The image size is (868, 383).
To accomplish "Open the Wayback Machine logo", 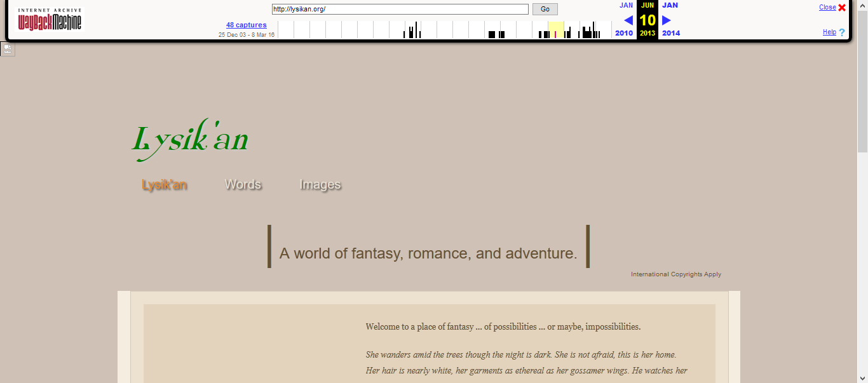I will [50, 20].
